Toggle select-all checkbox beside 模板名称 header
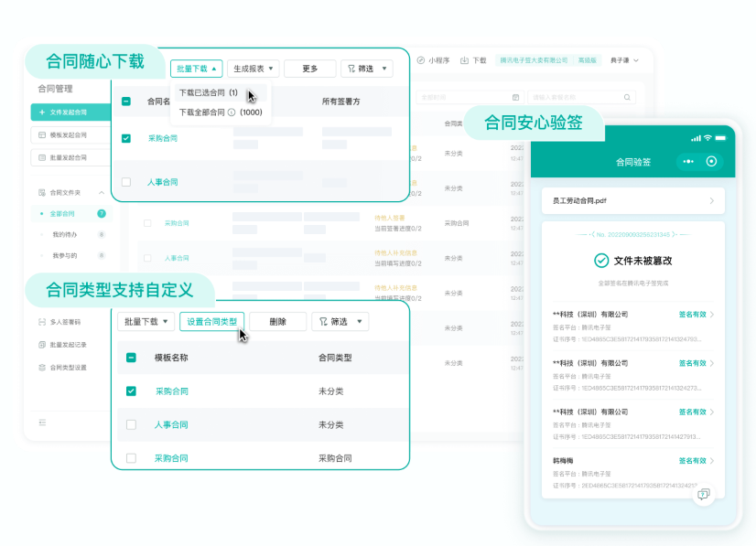The image size is (756, 546). tap(131, 358)
